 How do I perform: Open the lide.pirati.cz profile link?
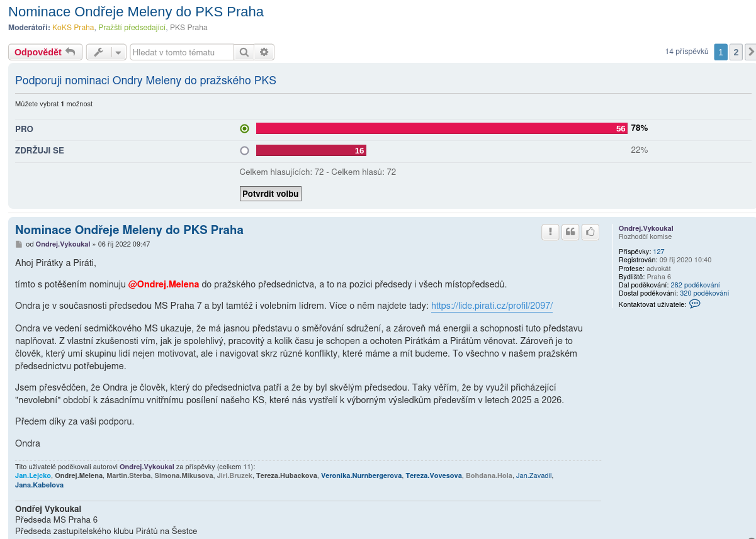click(x=491, y=305)
